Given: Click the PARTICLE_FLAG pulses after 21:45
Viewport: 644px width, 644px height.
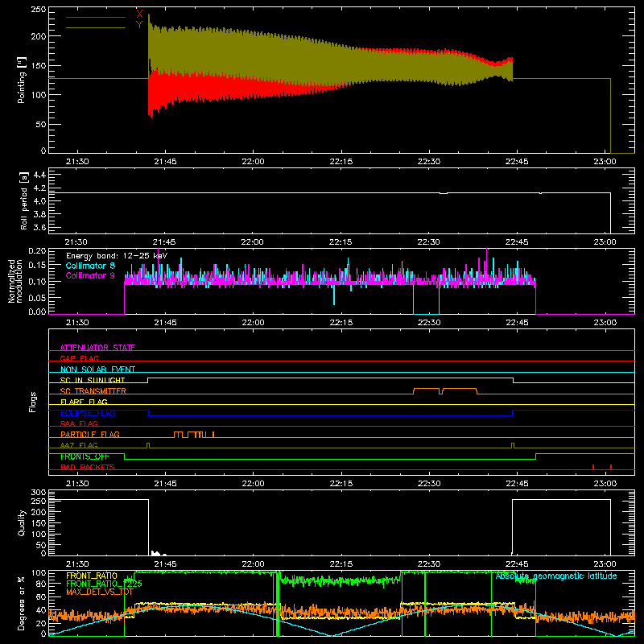Looking at the screenshot, I should coord(194,435).
